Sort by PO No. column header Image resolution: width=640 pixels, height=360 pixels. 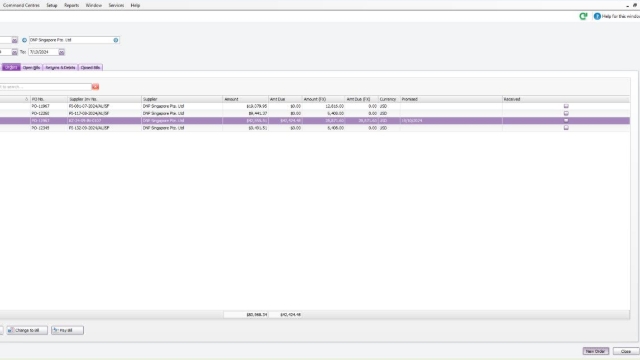click(x=49, y=99)
